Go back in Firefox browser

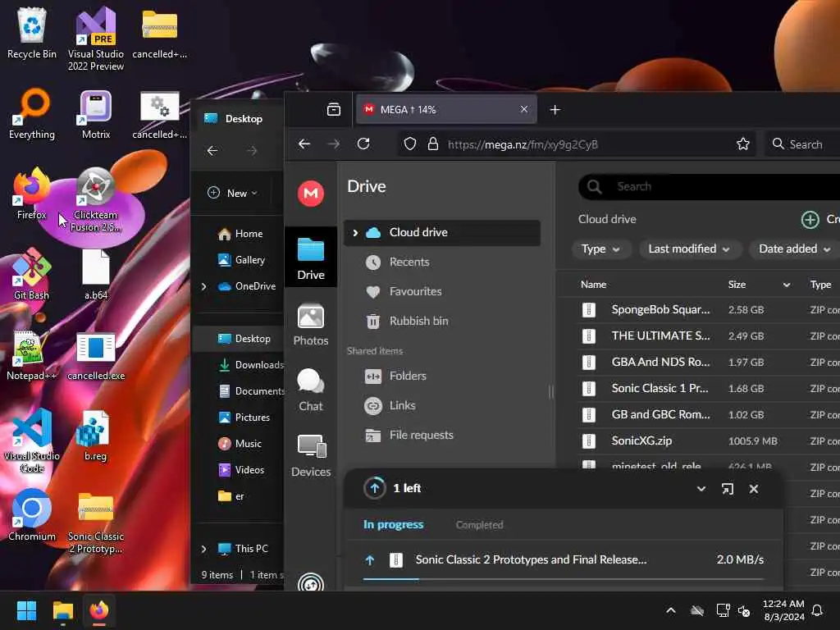coord(304,144)
